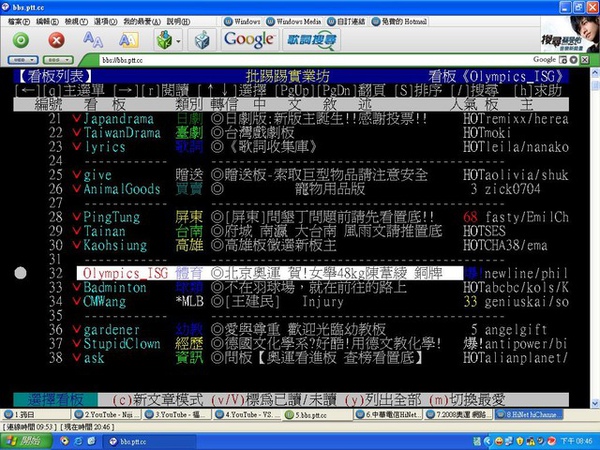Image resolution: width=600 pixels, height=450 pixels.
Task: Click the Internet Explorer quick launch icon
Action: 78,441
